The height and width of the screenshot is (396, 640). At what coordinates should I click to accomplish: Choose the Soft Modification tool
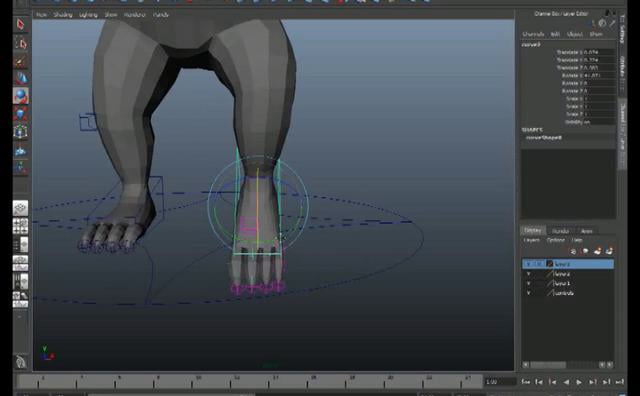coord(20,151)
